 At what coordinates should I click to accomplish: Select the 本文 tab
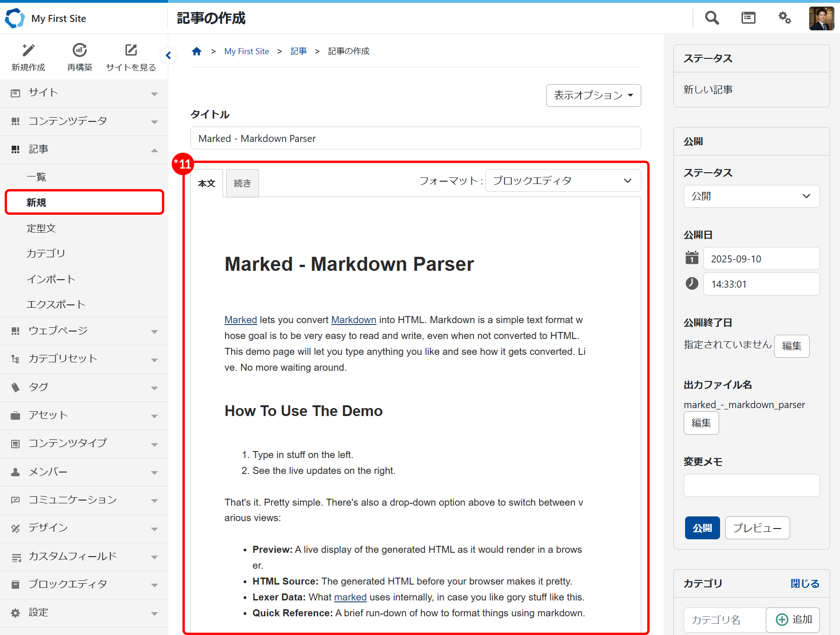point(207,183)
